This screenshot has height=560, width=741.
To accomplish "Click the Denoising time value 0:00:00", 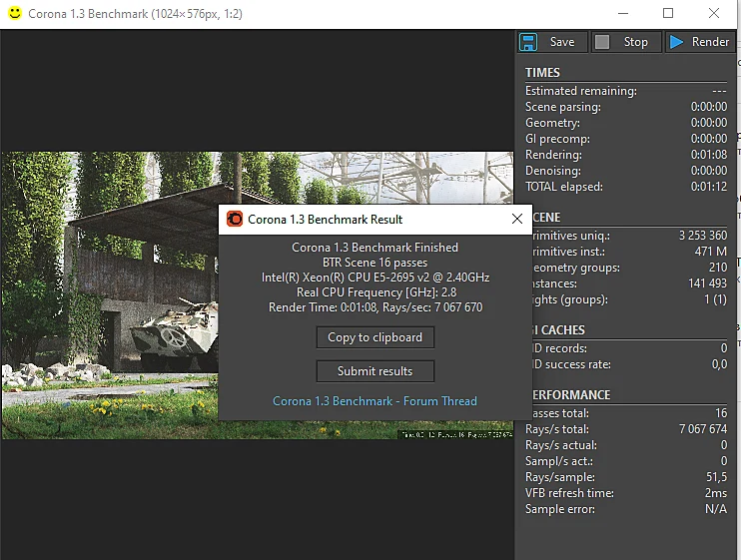I will pyautogui.click(x=708, y=171).
